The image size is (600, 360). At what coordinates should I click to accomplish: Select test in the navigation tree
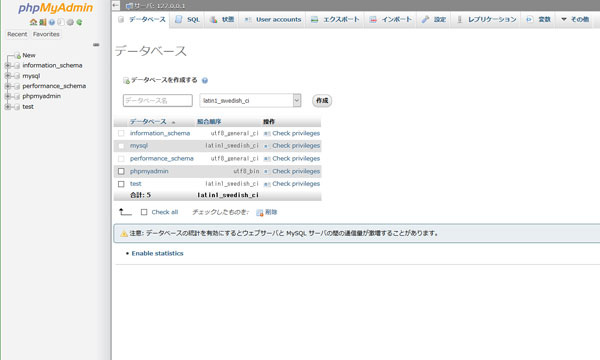[28, 107]
